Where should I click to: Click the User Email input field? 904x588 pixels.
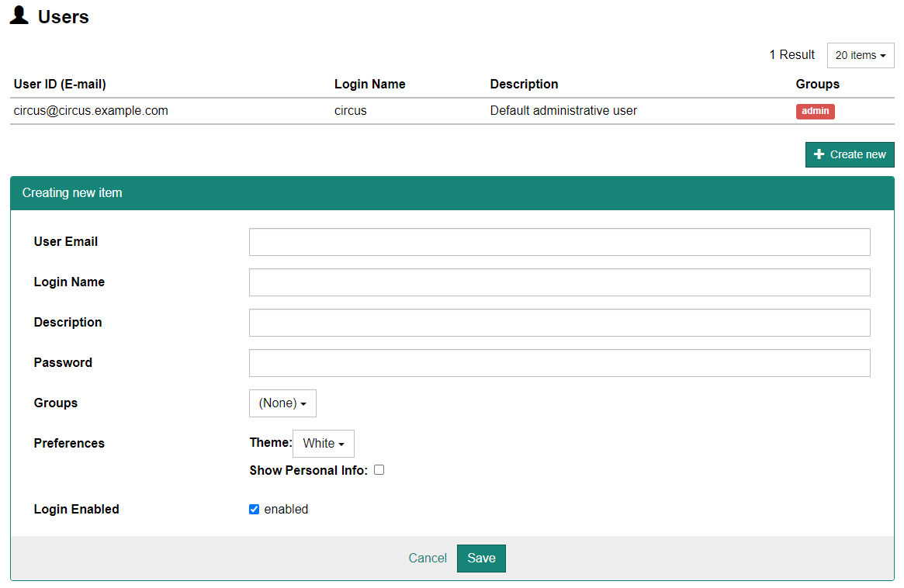point(559,241)
